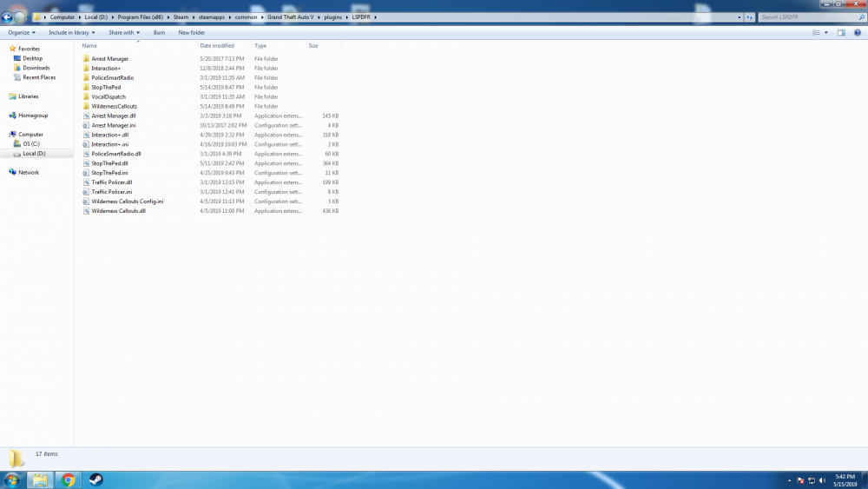Open the Help icon

[858, 33]
